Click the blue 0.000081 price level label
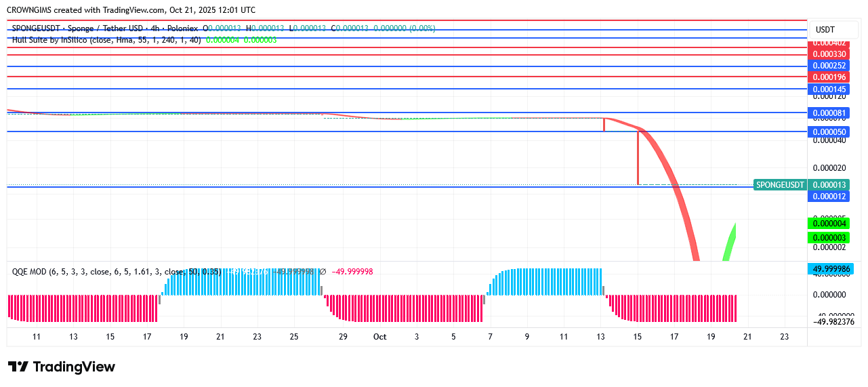868x387 pixels. click(x=829, y=113)
